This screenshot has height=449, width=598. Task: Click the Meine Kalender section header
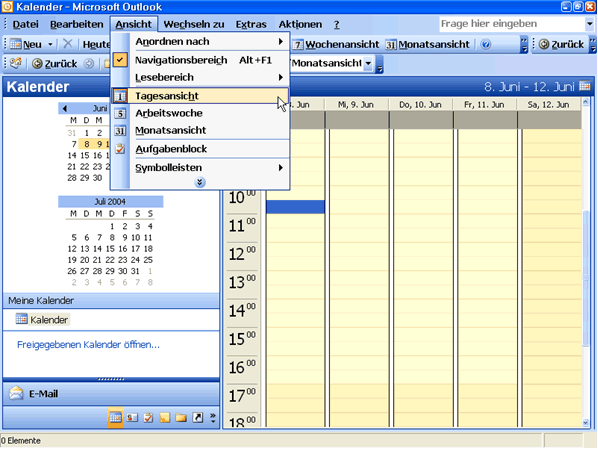(111, 301)
